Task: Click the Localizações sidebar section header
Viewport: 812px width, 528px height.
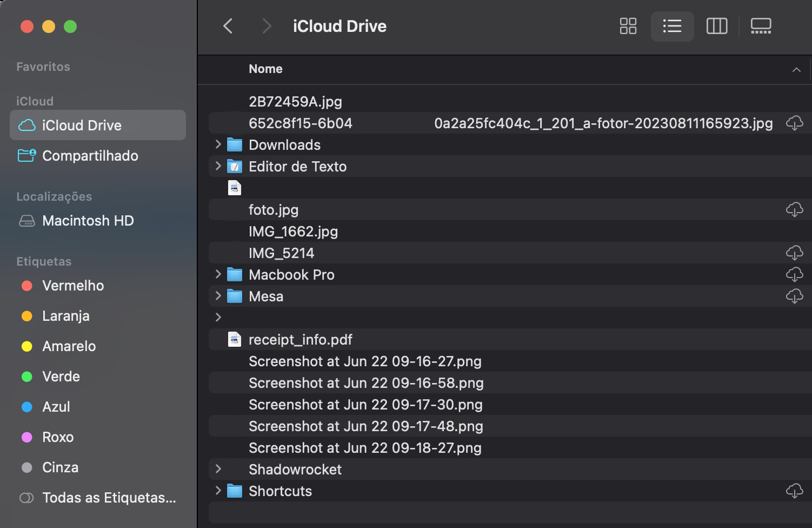Action: (x=54, y=196)
